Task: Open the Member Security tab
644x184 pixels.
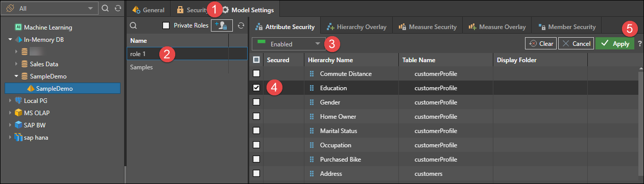Action: pos(567,27)
